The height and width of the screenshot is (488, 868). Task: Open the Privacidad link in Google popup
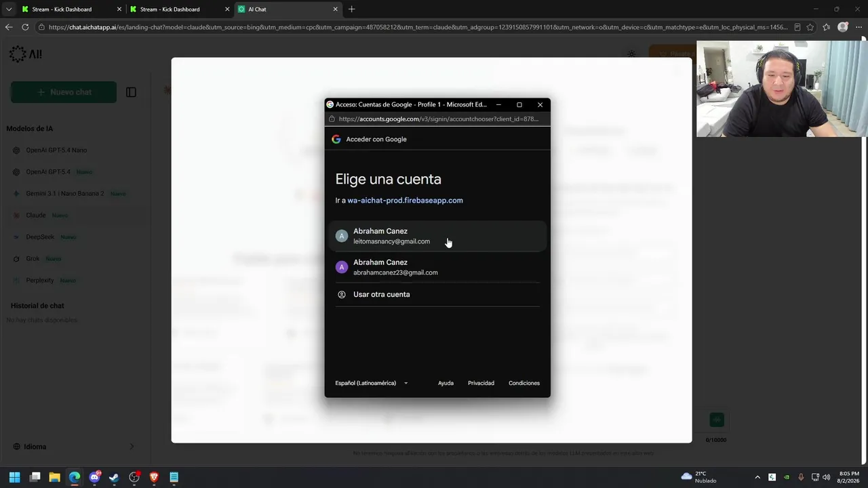481,383
